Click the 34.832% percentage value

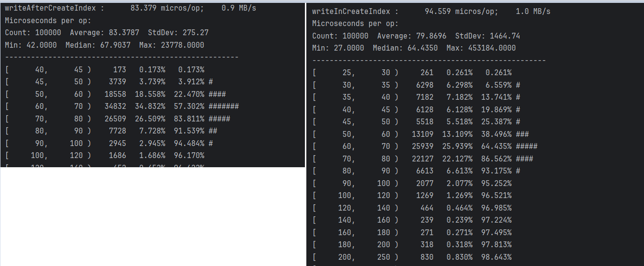(x=150, y=106)
